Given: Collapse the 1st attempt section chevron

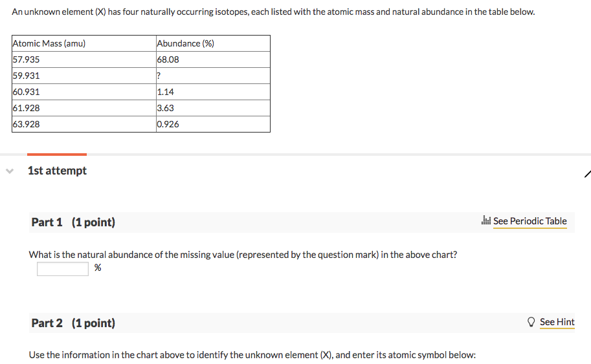Looking at the screenshot, I should pos(9,171).
